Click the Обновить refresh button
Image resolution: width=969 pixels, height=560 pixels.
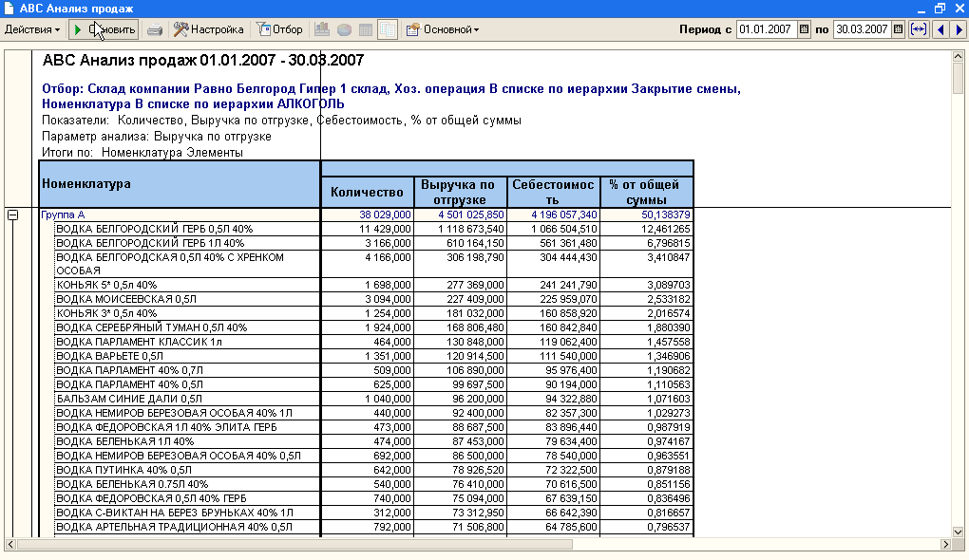(104, 29)
